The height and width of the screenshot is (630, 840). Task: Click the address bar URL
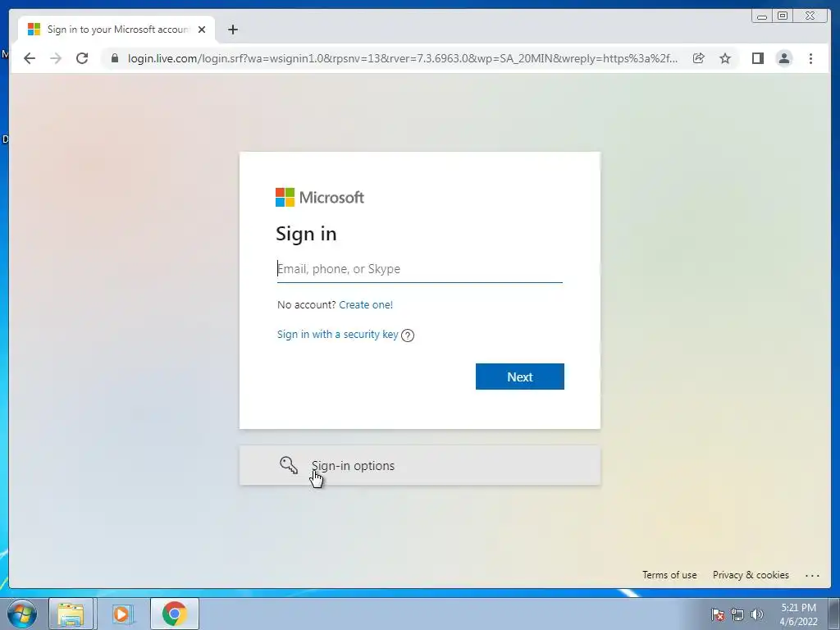tap(402, 58)
